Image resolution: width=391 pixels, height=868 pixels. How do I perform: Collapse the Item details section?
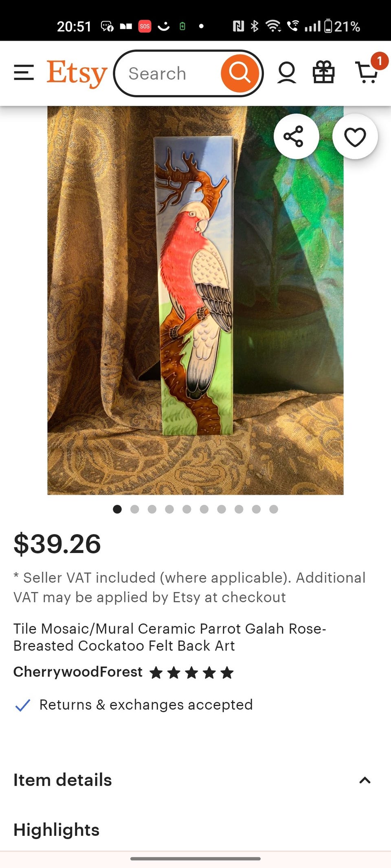click(365, 780)
